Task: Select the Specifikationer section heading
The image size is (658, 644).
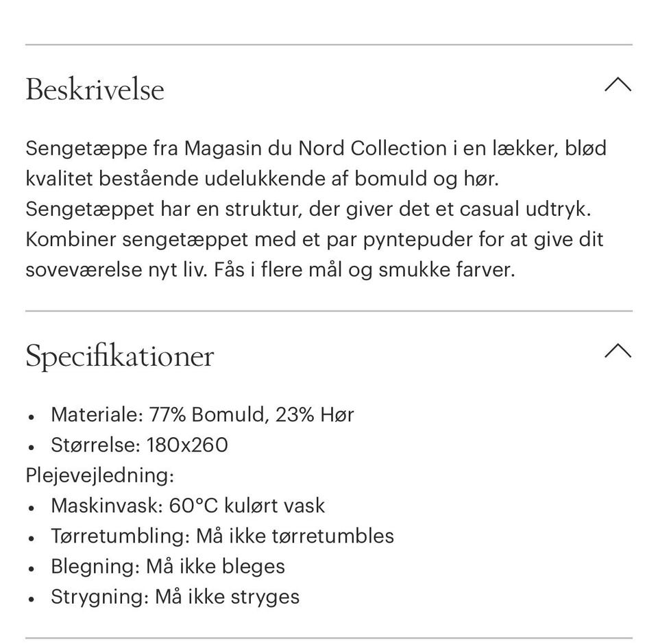Action: [119, 356]
